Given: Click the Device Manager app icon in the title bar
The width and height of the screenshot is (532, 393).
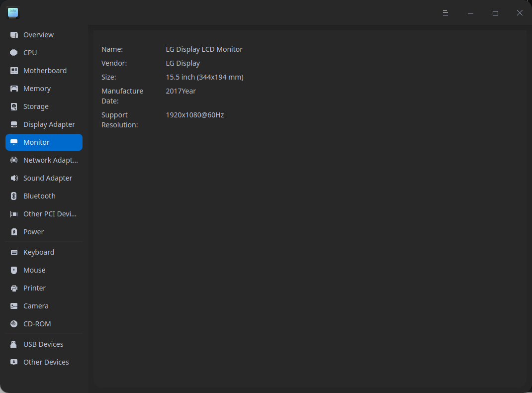Looking at the screenshot, I should click(x=13, y=12).
